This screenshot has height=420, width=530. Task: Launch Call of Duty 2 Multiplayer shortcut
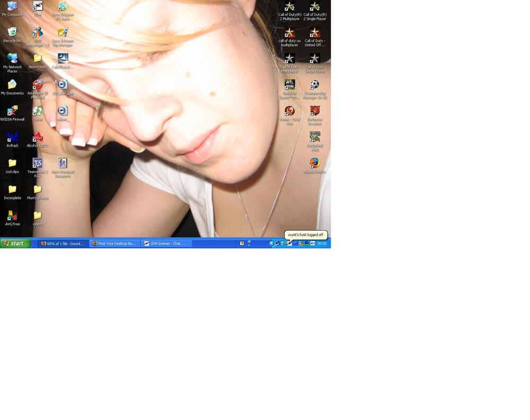coord(289,7)
